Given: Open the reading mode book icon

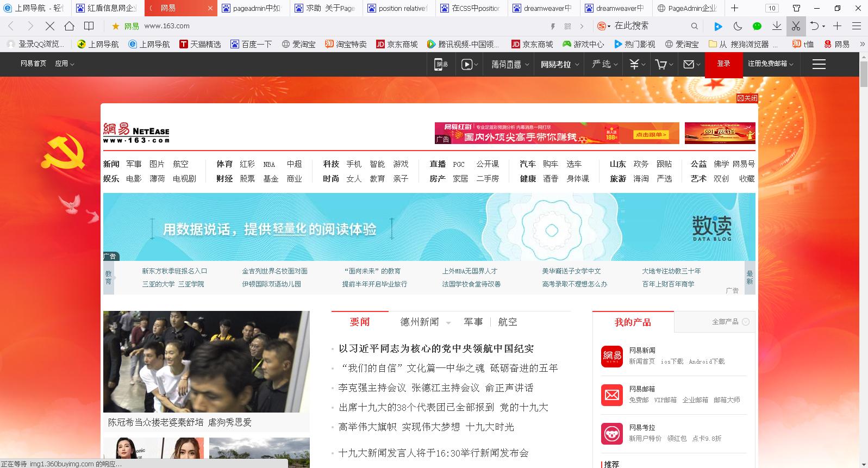Looking at the screenshot, I should point(89,26).
